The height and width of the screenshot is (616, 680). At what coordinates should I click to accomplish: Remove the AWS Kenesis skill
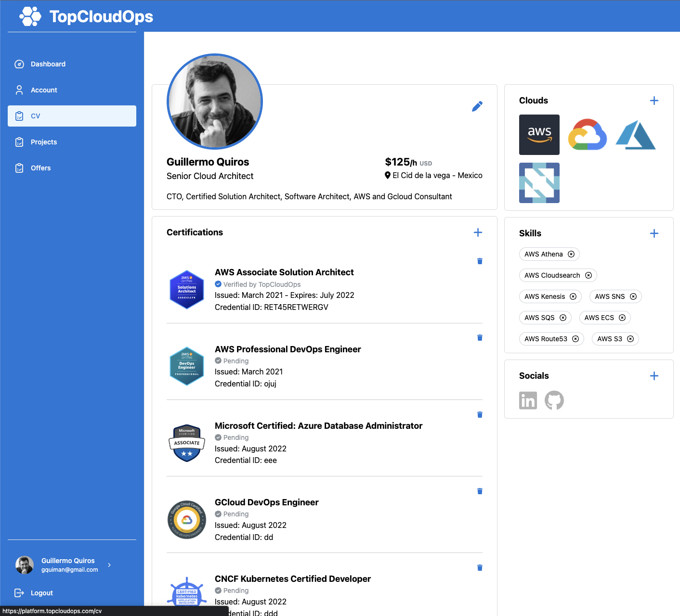[x=573, y=296]
